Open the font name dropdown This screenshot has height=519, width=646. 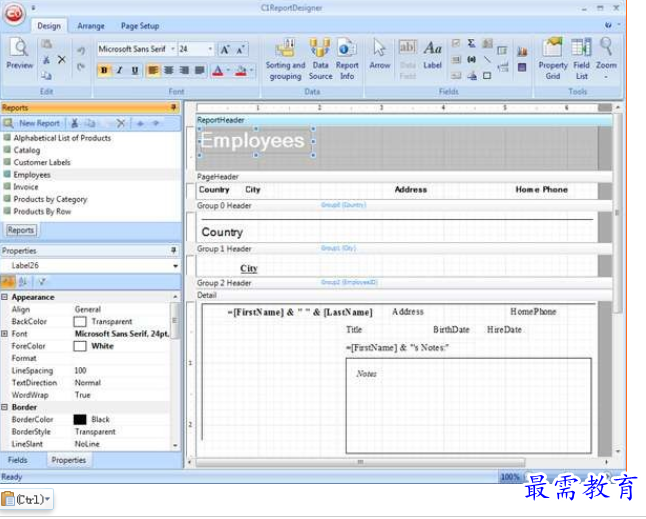pos(173,49)
